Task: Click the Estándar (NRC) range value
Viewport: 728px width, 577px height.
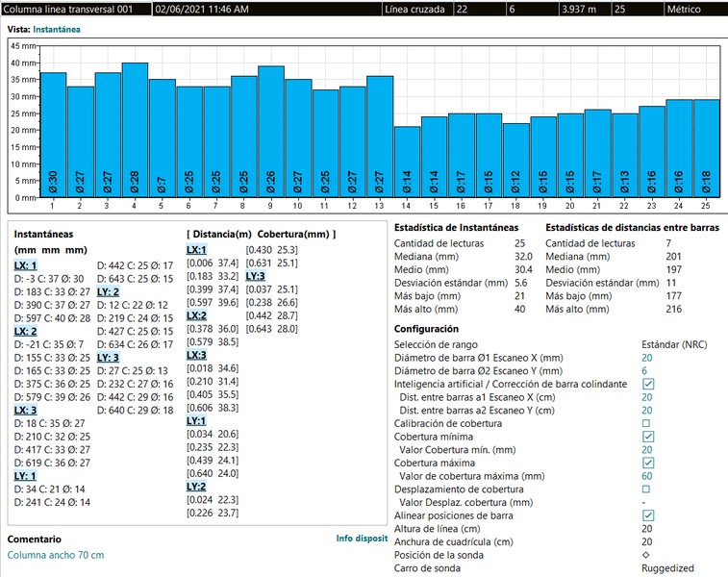Action: point(674,344)
